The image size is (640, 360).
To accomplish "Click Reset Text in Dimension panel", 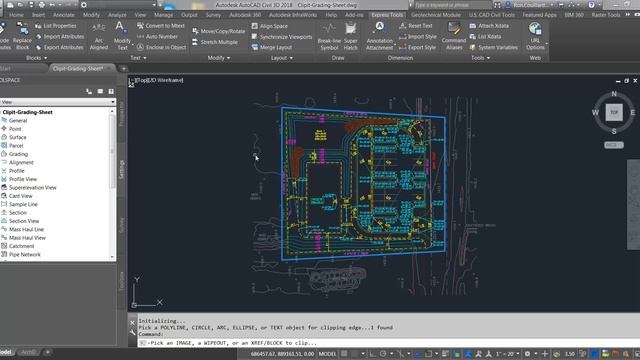I will 416,26.
